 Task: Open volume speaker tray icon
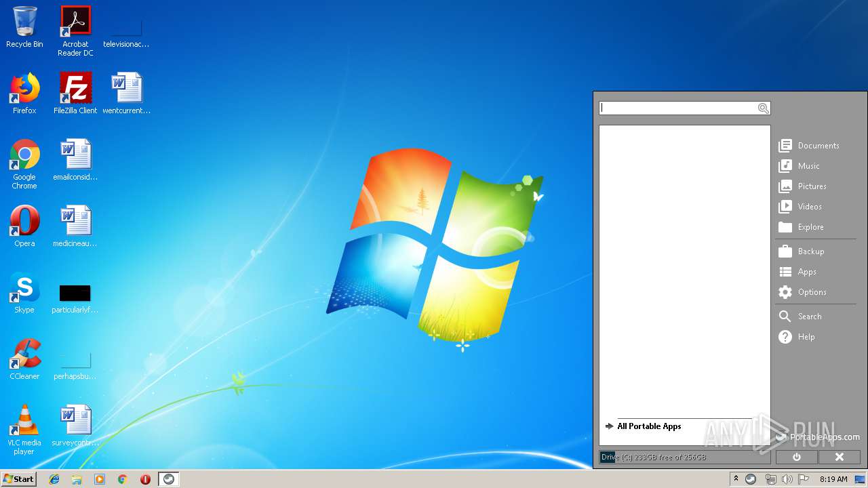point(787,479)
